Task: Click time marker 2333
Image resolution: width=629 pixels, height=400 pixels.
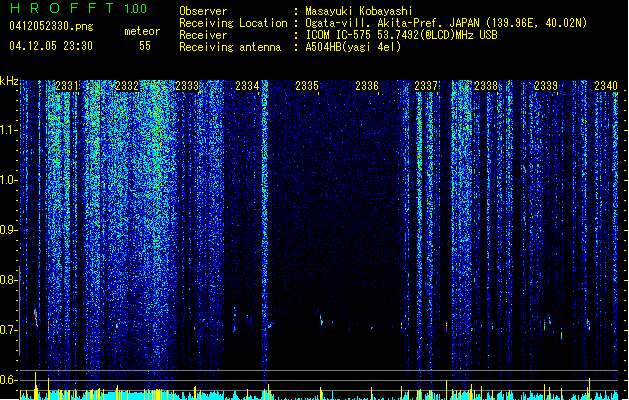Action: 187,86
